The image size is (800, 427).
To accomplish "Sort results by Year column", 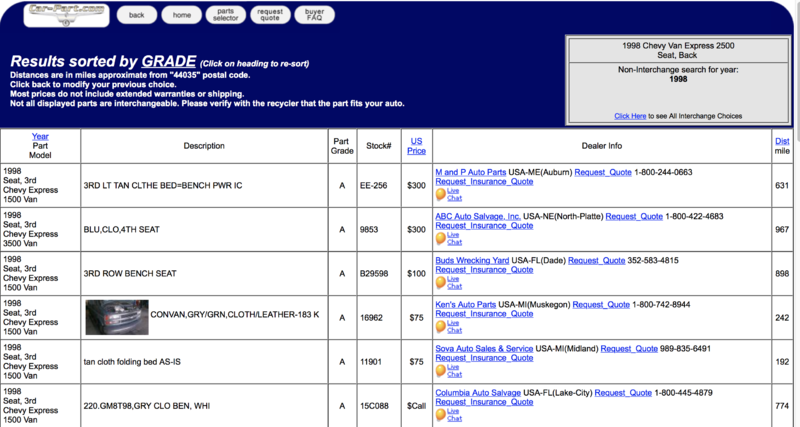I will coord(40,136).
